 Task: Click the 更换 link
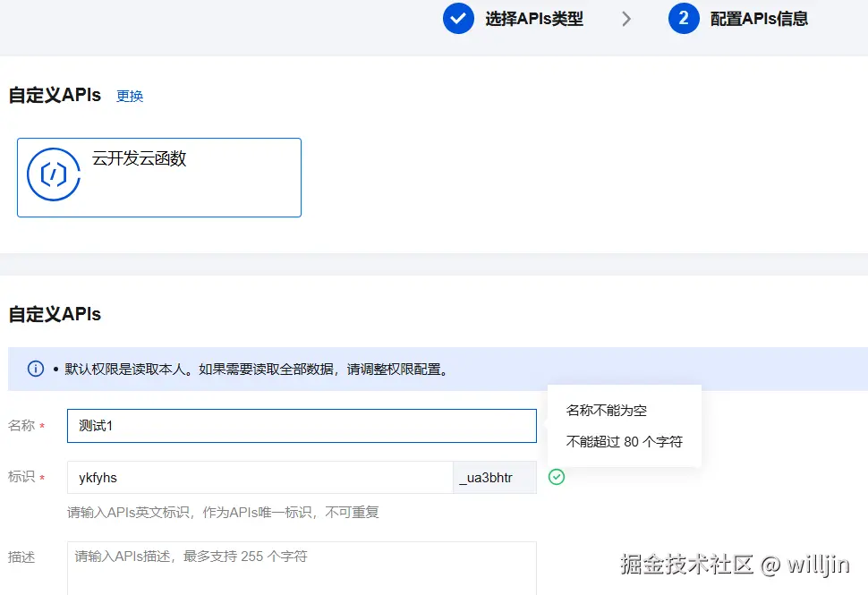pos(130,96)
